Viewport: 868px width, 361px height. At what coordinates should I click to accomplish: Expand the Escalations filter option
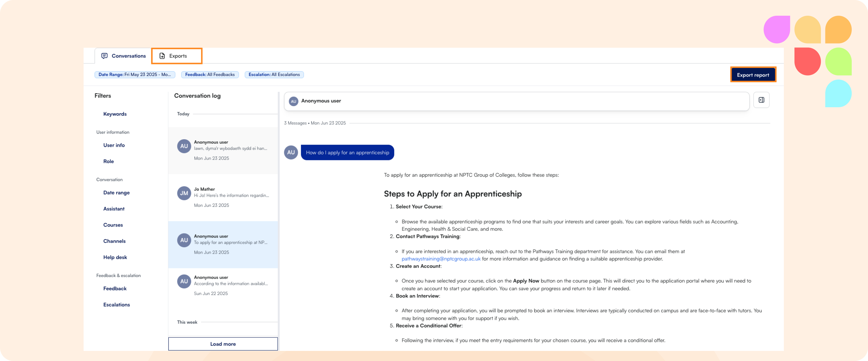click(x=116, y=305)
